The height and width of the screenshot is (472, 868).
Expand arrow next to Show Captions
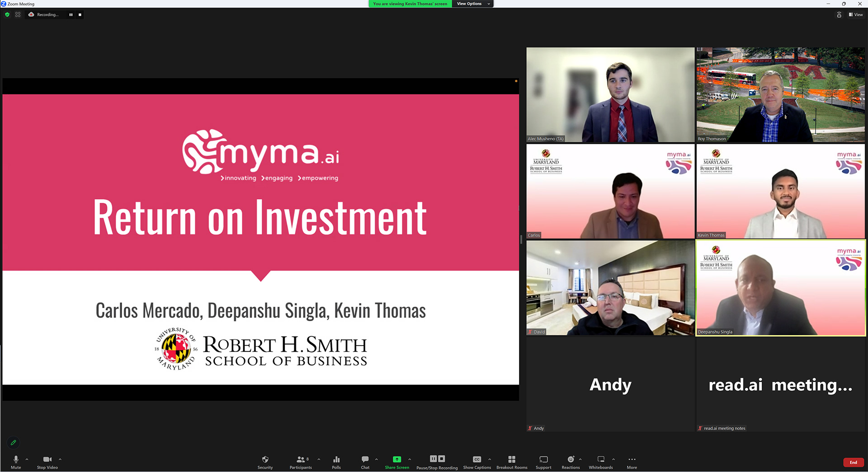pos(490,459)
